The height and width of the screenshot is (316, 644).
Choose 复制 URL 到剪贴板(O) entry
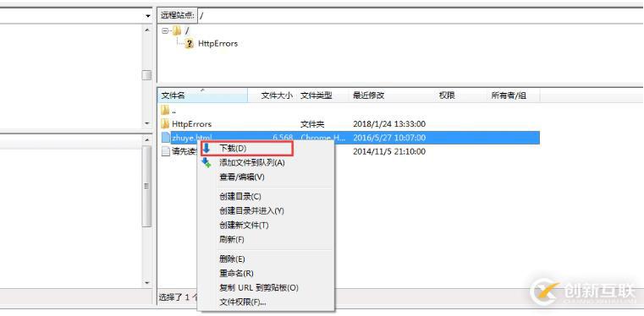(x=259, y=288)
